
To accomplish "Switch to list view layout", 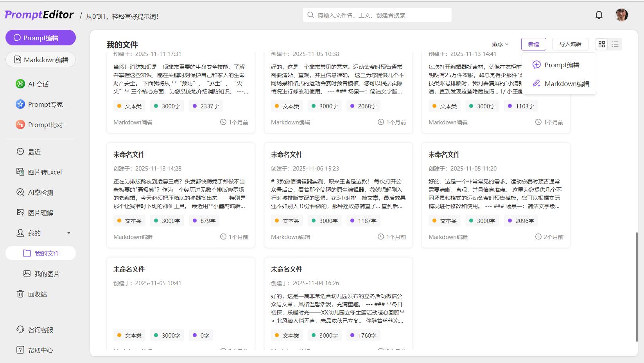I will [615, 44].
